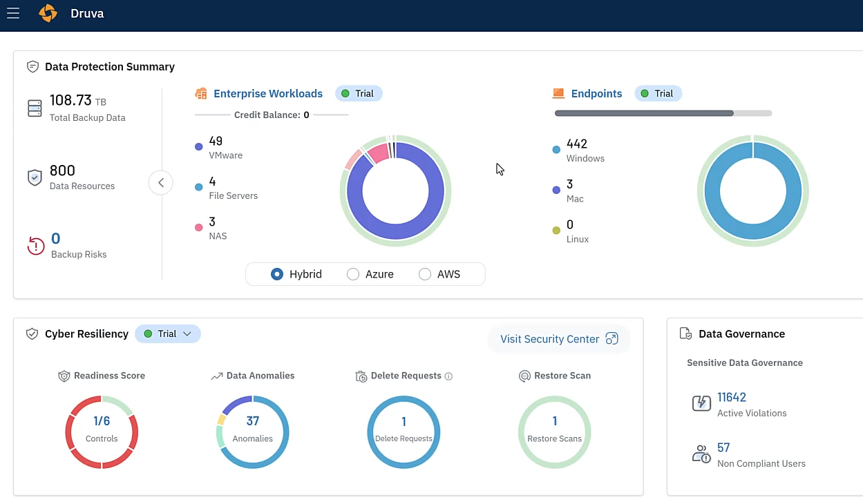The width and height of the screenshot is (863, 504).
Task: Click the Endpoints usage progress bar
Action: coord(662,113)
